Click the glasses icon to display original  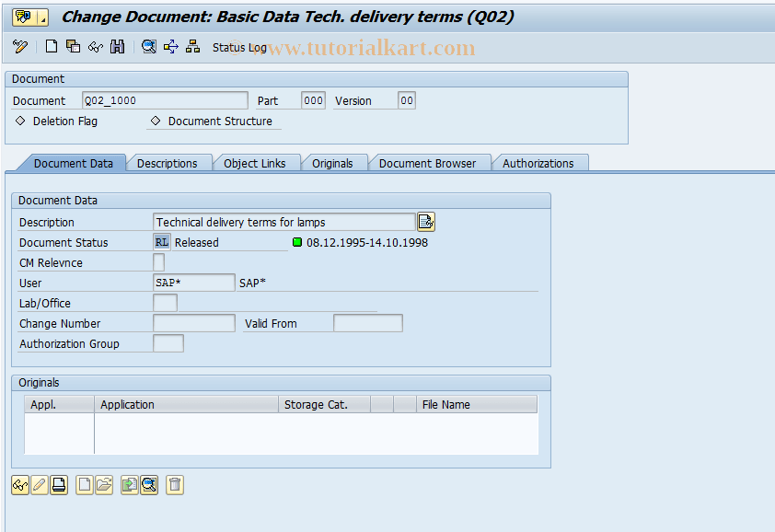point(20,484)
